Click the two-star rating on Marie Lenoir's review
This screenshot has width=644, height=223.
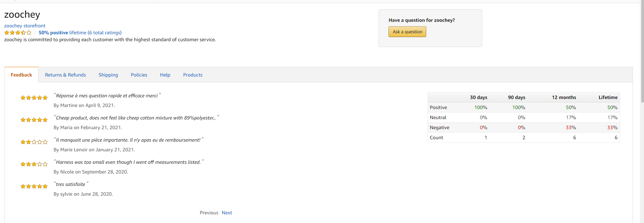coord(34,142)
